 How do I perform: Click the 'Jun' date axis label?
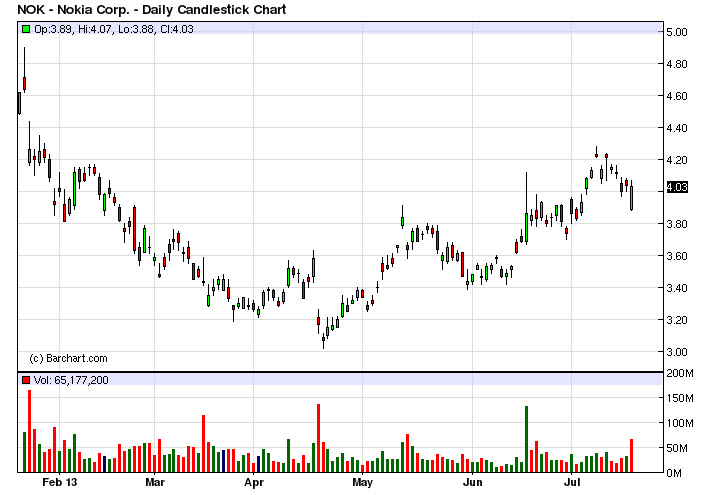click(472, 482)
